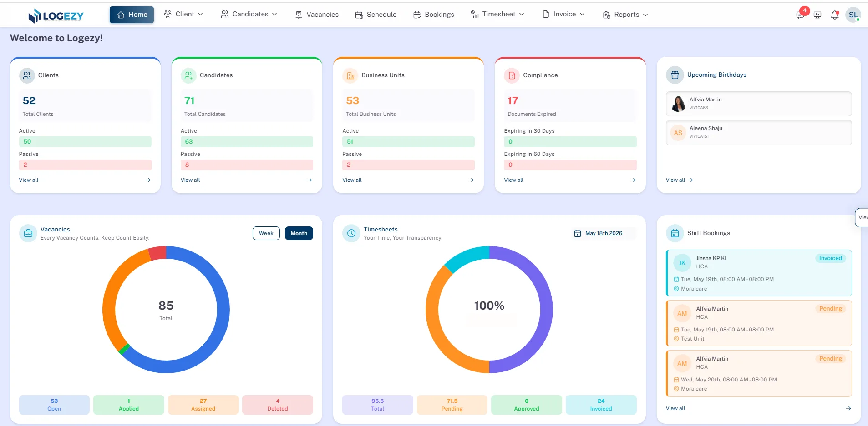Click the calendar icon beside May 18th 2026
Viewport: 868px width, 426px height.
578,233
